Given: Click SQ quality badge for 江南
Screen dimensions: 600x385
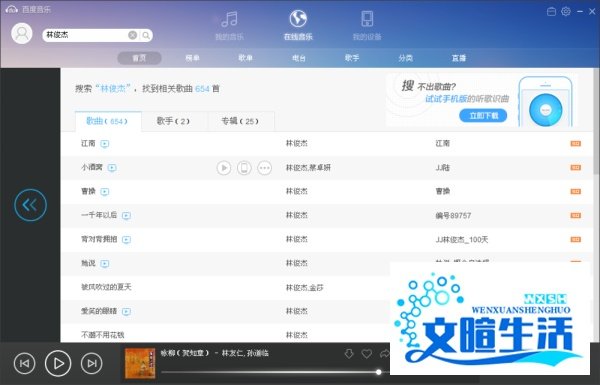Looking at the screenshot, I should 576,144.
